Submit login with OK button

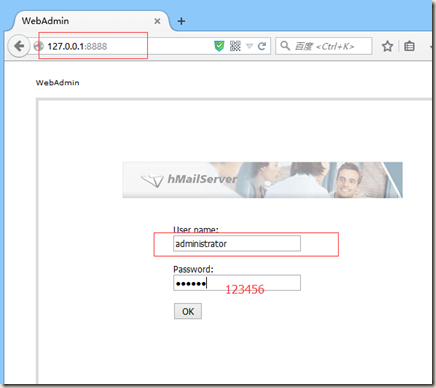point(188,311)
